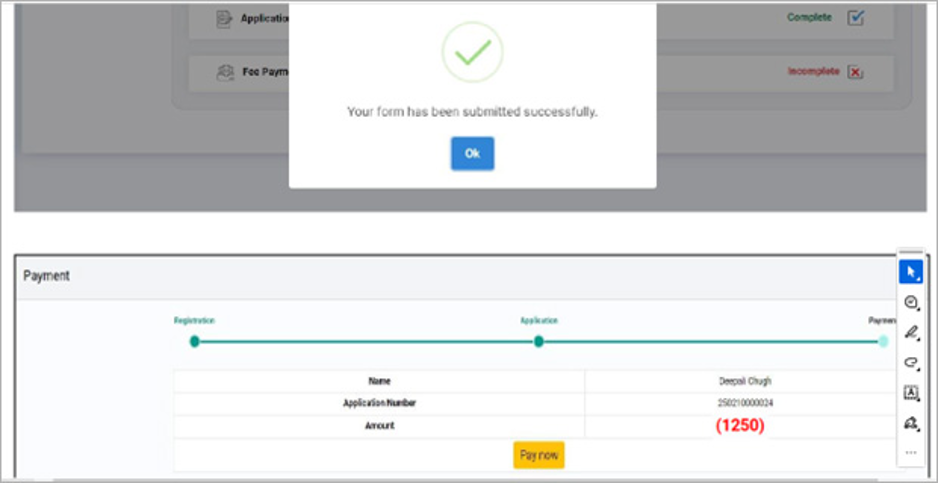The width and height of the screenshot is (938, 483).
Task: Click the Registration step label text
Action: coord(194,321)
